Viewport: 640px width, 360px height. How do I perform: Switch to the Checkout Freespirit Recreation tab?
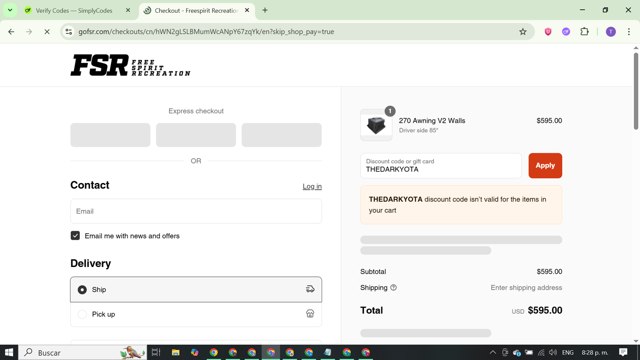[x=196, y=11]
